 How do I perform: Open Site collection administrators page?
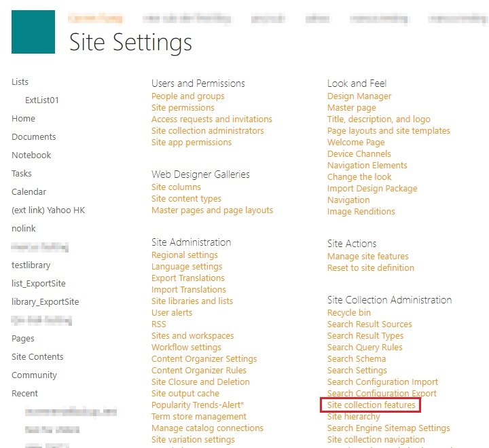click(207, 131)
